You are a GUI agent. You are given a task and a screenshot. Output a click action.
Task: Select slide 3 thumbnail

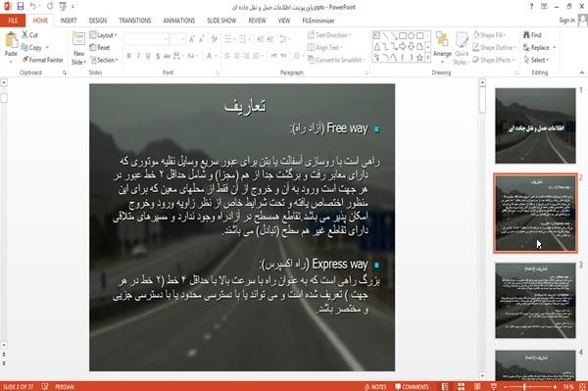coord(535,300)
